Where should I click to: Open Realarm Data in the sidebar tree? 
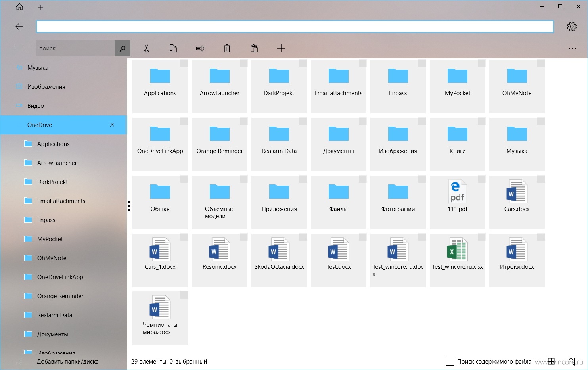click(63, 315)
